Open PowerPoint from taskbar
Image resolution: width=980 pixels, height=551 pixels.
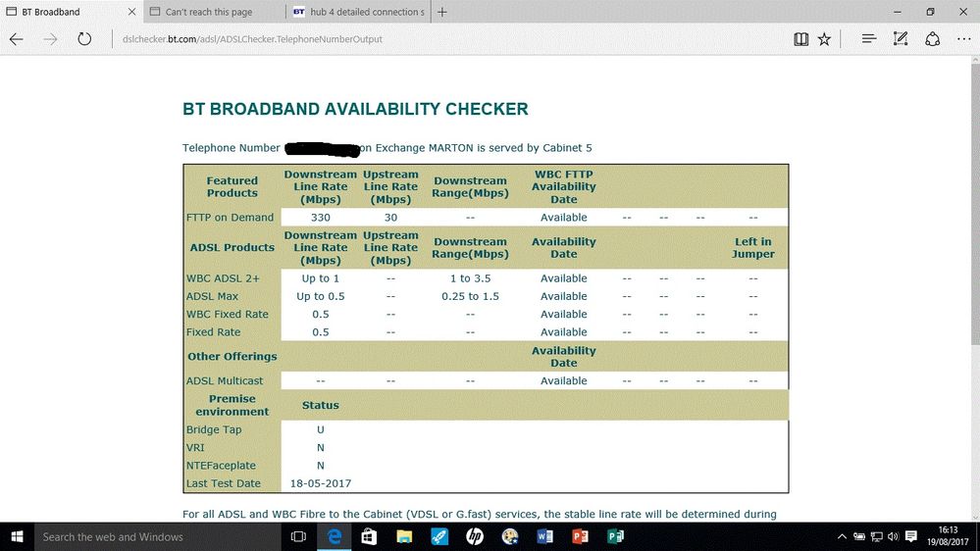click(x=580, y=536)
